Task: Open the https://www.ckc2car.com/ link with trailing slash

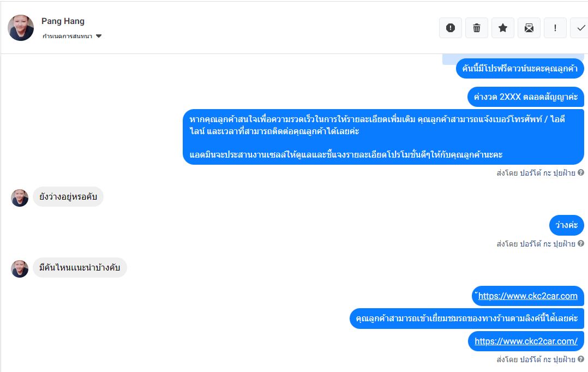Action: 526,341
